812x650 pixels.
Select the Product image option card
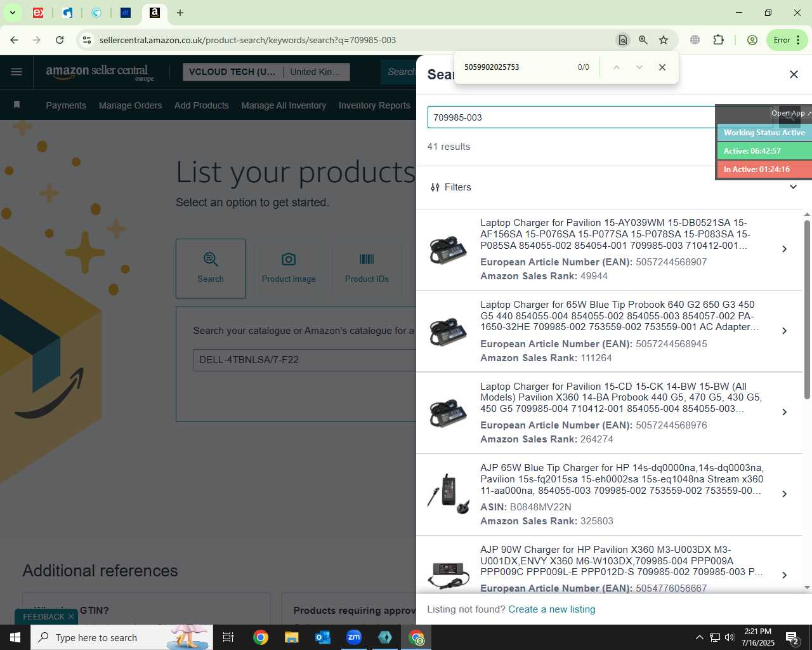pos(289,269)
